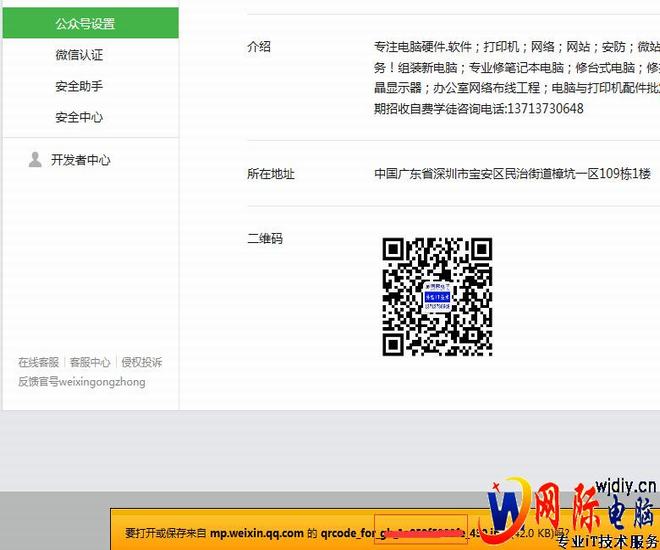The height and width of the screenshot is (550, 660).
Task: Click the 开发者中心 person icon
Action: [x=35, y=160]
